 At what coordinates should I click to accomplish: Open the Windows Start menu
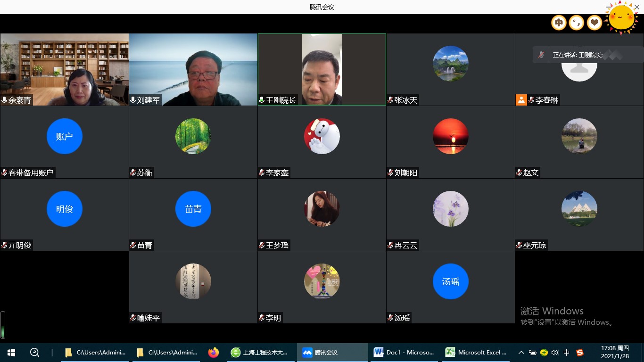[11, 352]
